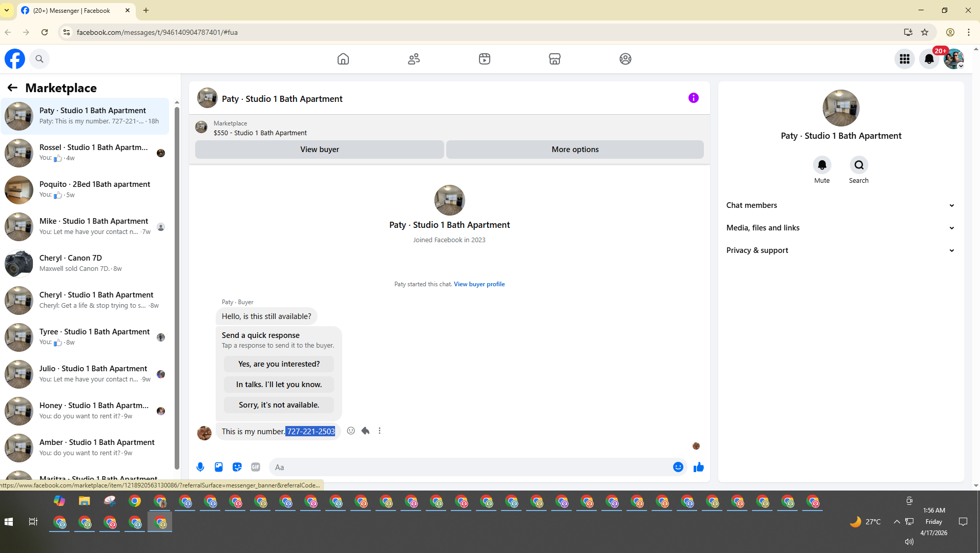This screenshot has height=553, width=980.
Task: Start a voice clip with the microphone icon
Action: [200, 467]
